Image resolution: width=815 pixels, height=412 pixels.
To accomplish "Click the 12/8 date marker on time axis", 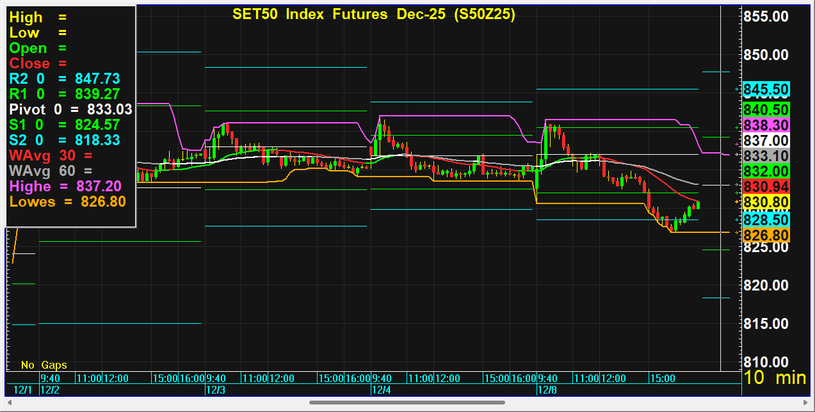I will point(546,389).
